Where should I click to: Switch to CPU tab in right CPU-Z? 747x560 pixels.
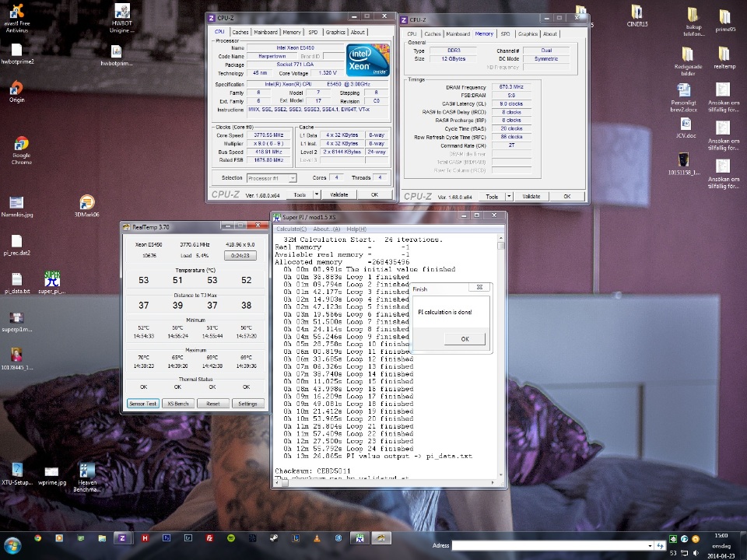(412, 33)
